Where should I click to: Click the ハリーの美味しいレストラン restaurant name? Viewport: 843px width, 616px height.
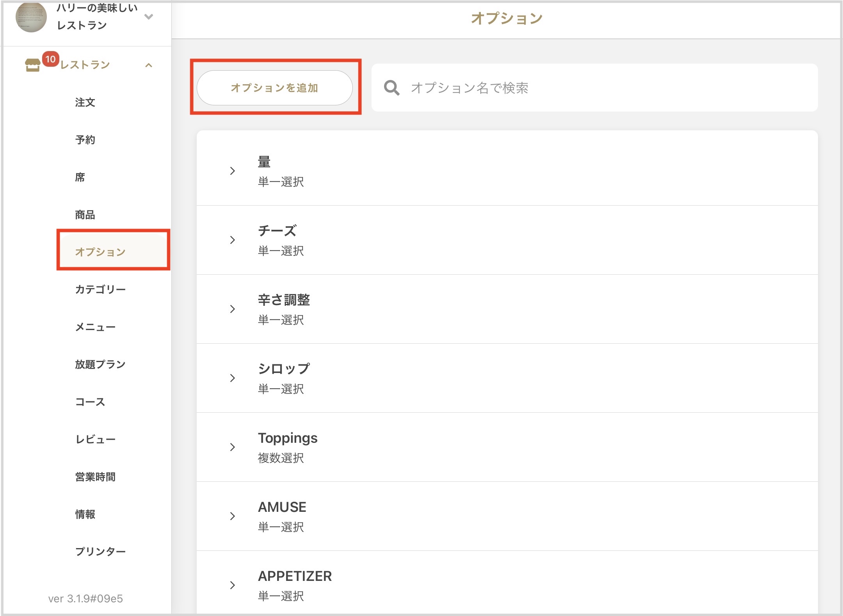tap(97, 16)
